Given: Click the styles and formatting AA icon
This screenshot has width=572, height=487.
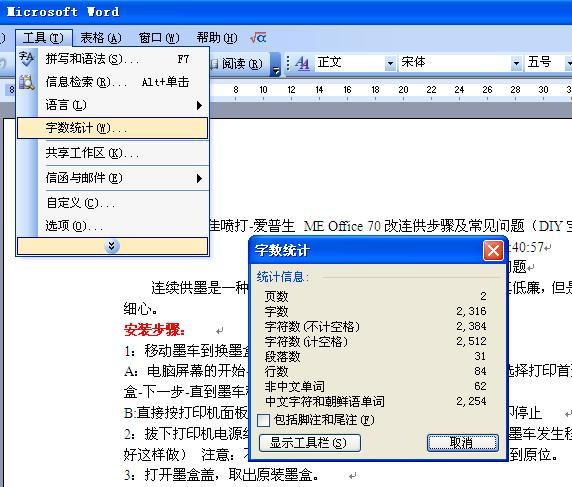Looking at the screenshot, I should coord(302,63).
